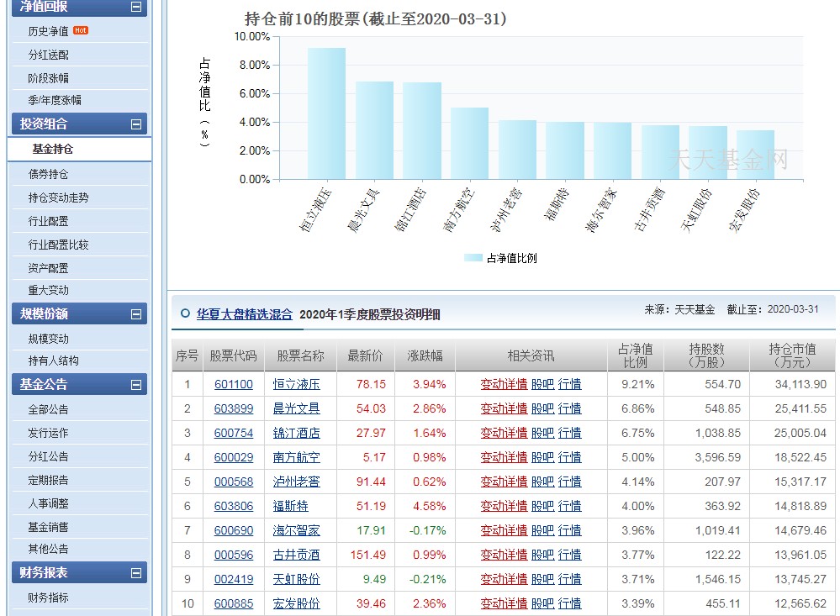Select 定期报告 under 基金公告
Image resolution: width=840 pixels, height=616 pixels.
[x=49, y=478]
